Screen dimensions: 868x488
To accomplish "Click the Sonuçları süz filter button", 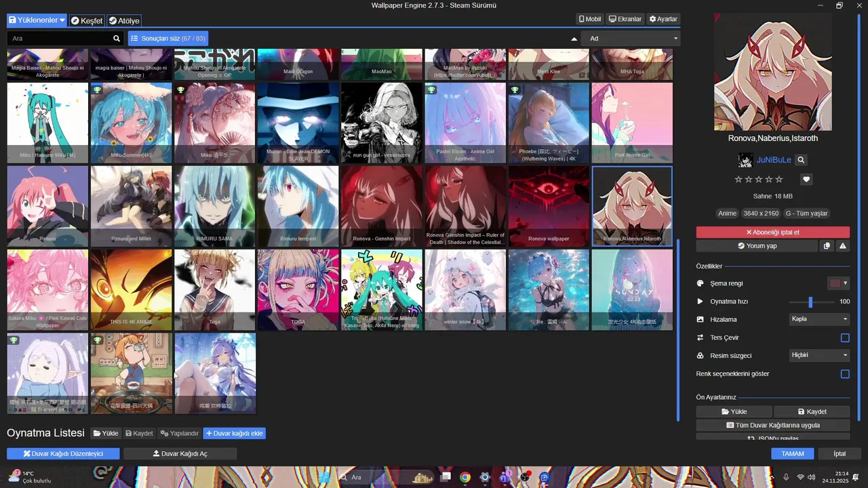I will click(x=167, y=39).
